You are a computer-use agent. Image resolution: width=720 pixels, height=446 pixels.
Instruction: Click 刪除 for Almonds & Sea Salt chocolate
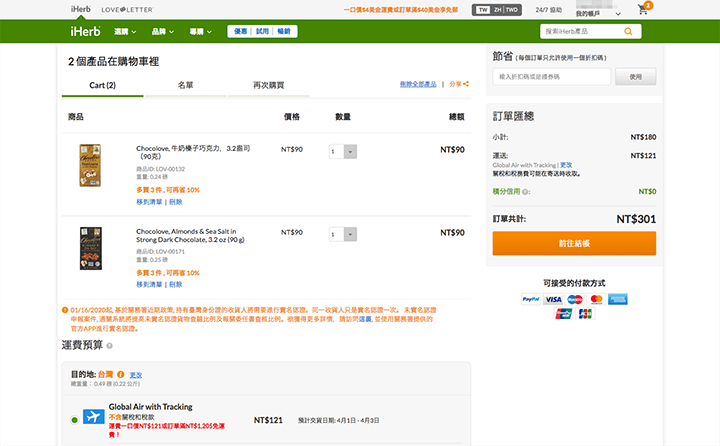(175, 284)
